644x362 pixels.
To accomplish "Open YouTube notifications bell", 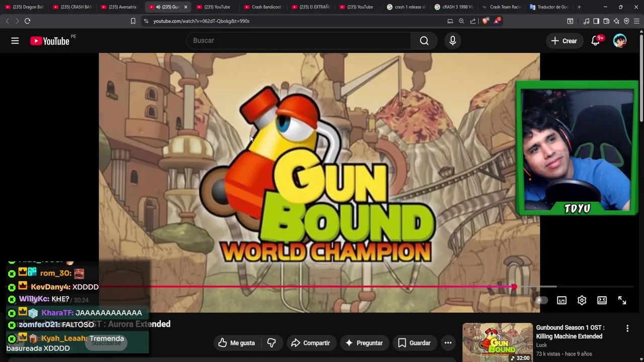I will (596, 41).
